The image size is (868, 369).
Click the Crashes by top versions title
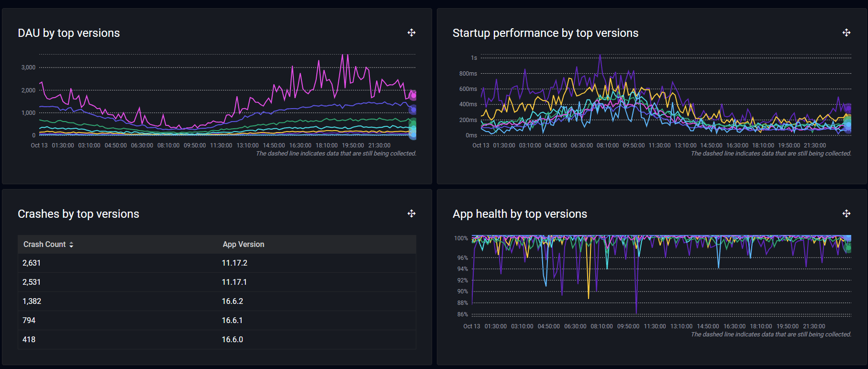pos(78,214)
